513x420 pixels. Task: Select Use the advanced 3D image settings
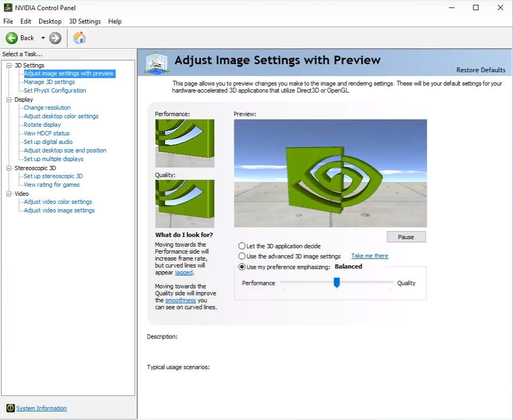tap(242, 256)
